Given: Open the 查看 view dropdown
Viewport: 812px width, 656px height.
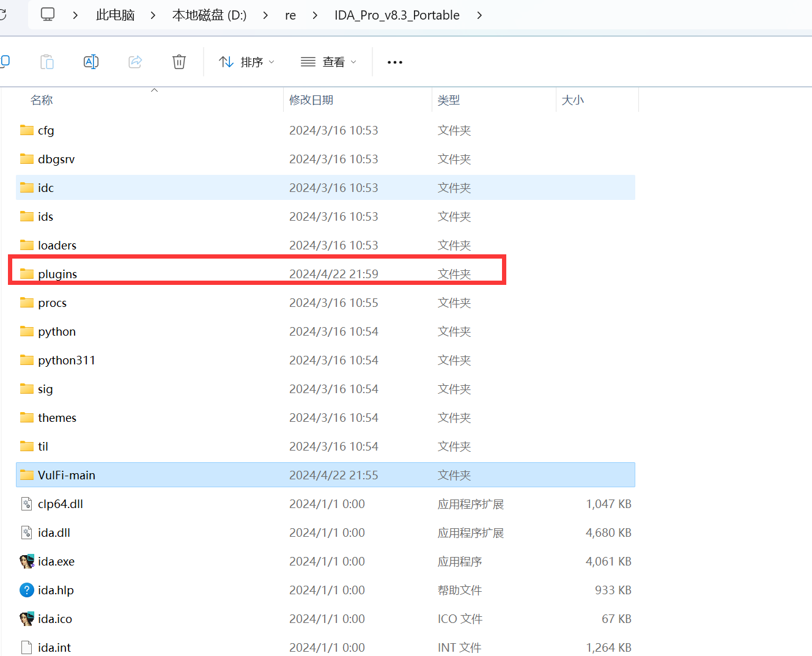Looking at the screenshot, I should pyautogui.click(x=328, y=62).
